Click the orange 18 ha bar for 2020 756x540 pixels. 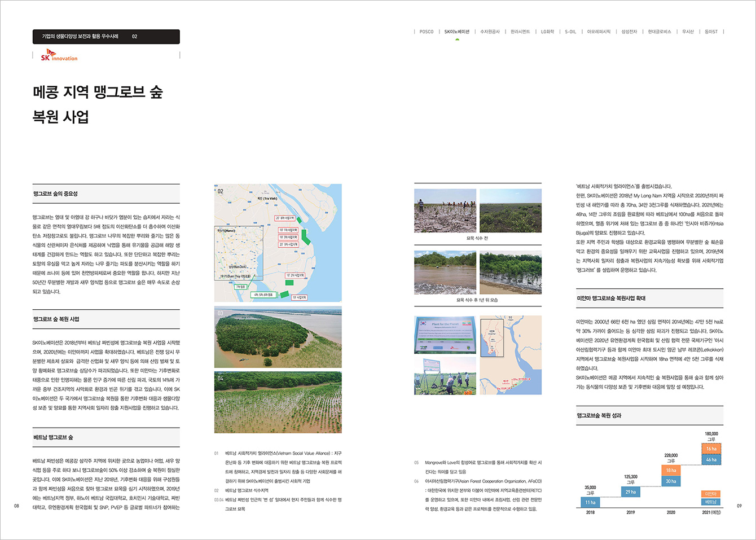pos(671,471)
